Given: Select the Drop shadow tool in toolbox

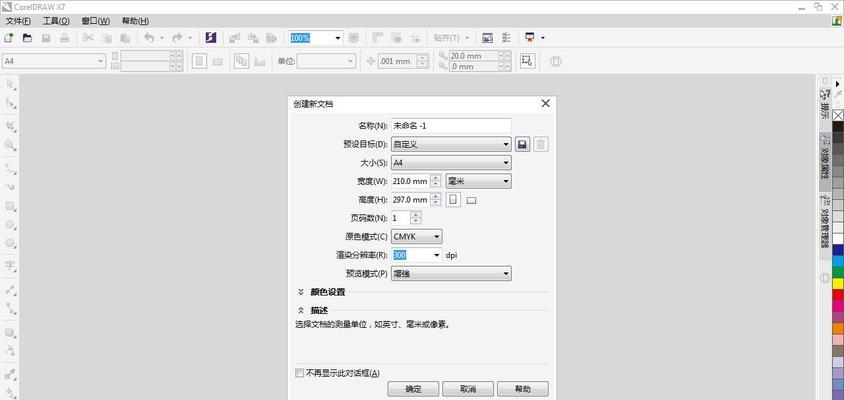Looking at the screenshot, I should (11, 333).
